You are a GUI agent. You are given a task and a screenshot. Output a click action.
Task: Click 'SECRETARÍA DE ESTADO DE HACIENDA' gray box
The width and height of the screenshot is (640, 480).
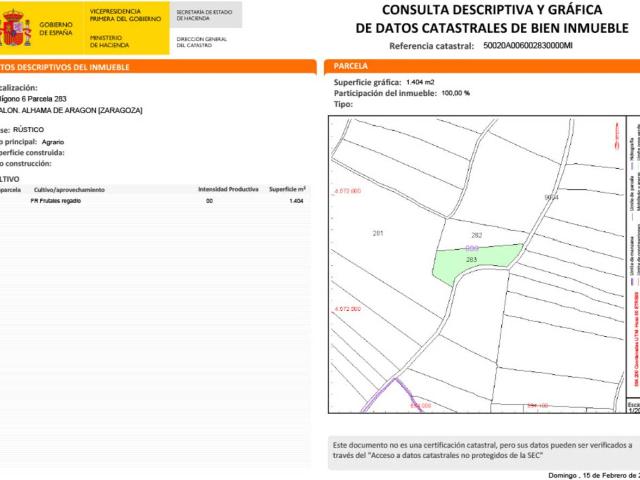(x=206, y=15)
